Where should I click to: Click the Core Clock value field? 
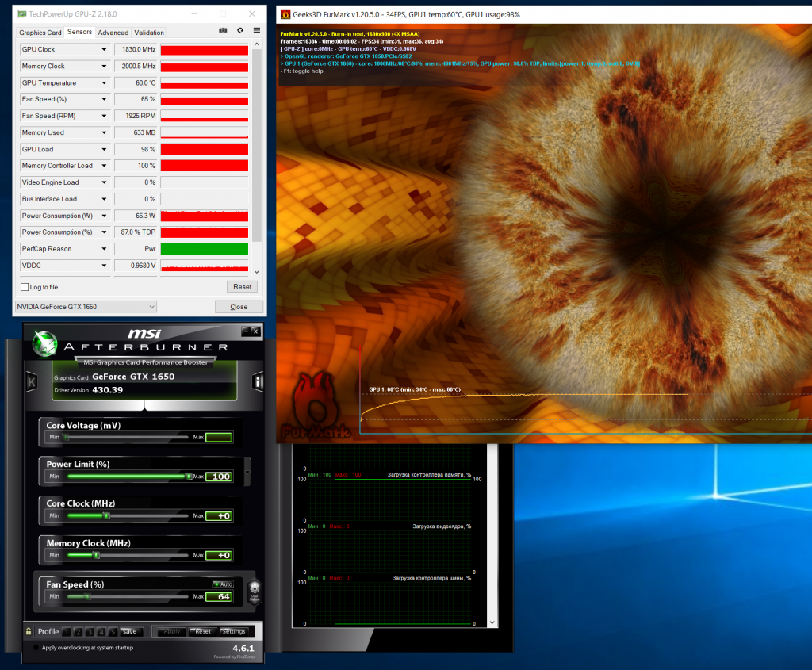click(219, 515)
